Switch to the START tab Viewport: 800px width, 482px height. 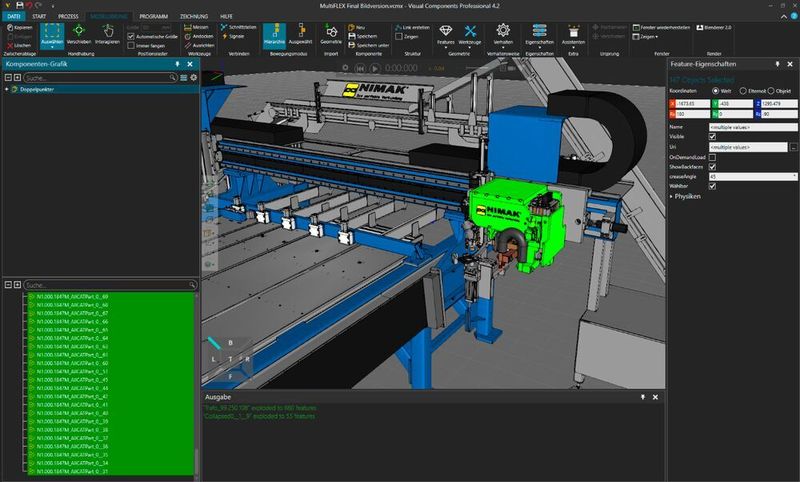click(x=39, y=16)
